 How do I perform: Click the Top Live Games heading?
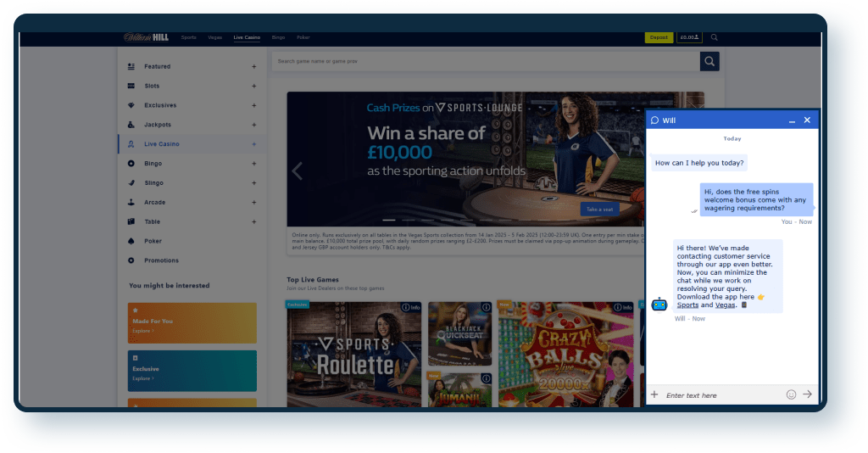pos(313,280)
